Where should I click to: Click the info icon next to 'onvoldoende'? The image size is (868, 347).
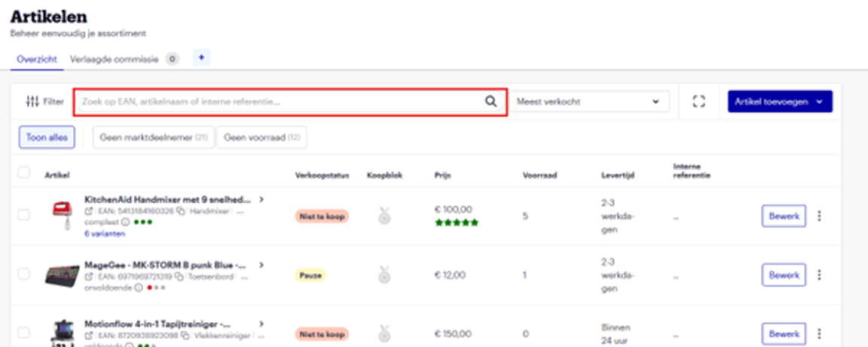(139, 288)
